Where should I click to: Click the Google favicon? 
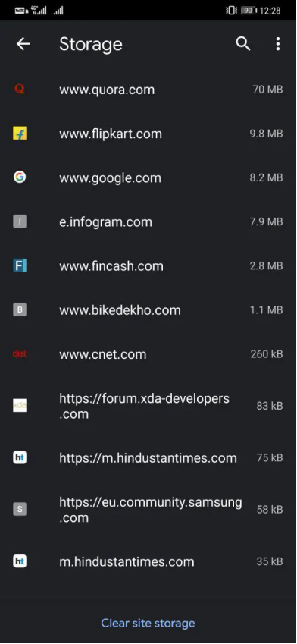[x=20, y=177]
